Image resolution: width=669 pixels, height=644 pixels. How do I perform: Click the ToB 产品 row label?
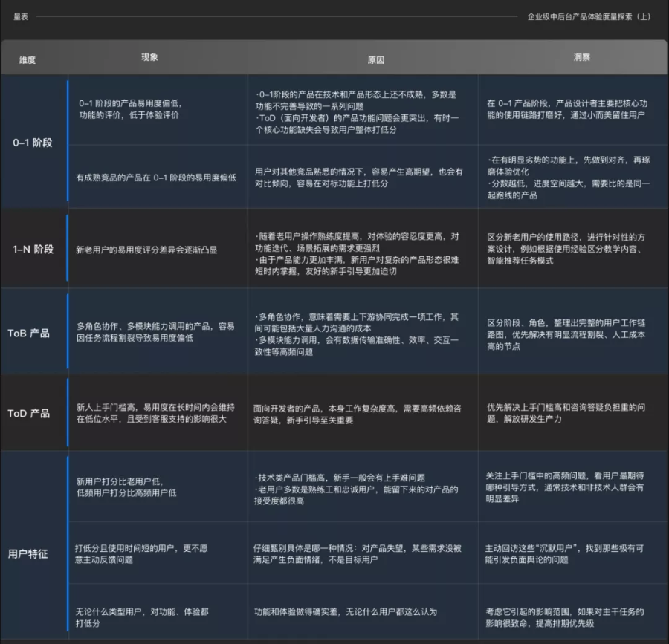click(29, 333)
